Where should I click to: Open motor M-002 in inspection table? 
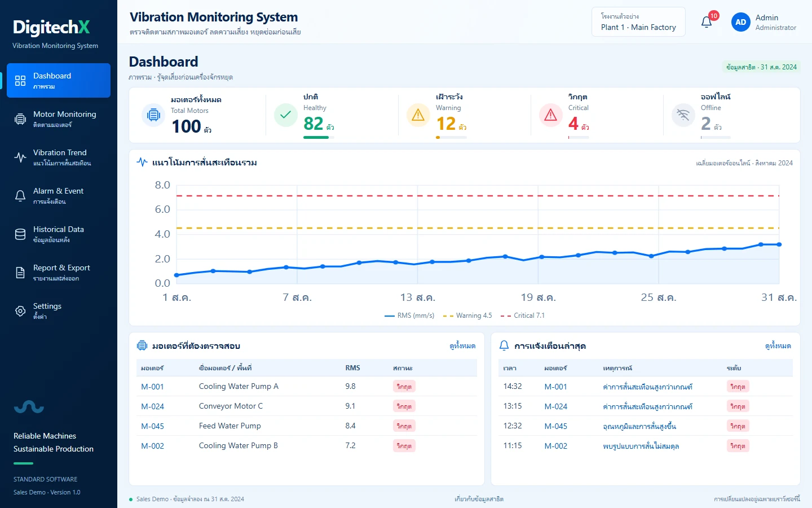click(152, 446)
